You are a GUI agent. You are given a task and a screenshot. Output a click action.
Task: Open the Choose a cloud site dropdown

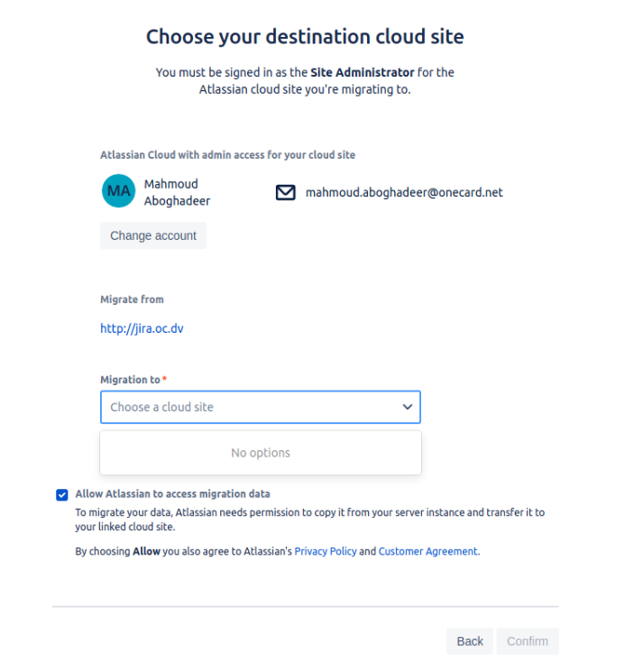tap(261, 407)
